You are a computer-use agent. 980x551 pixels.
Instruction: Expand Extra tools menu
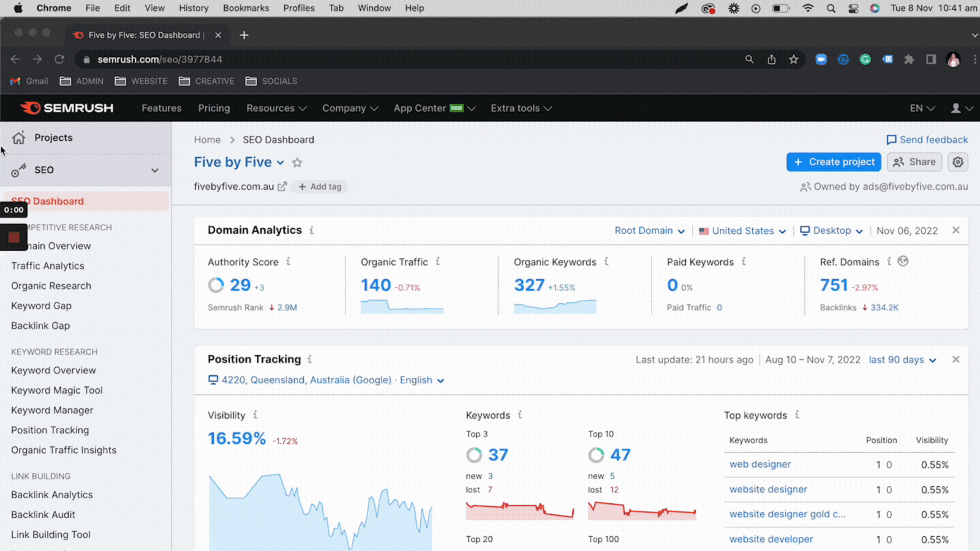click(x=521, y=108)
